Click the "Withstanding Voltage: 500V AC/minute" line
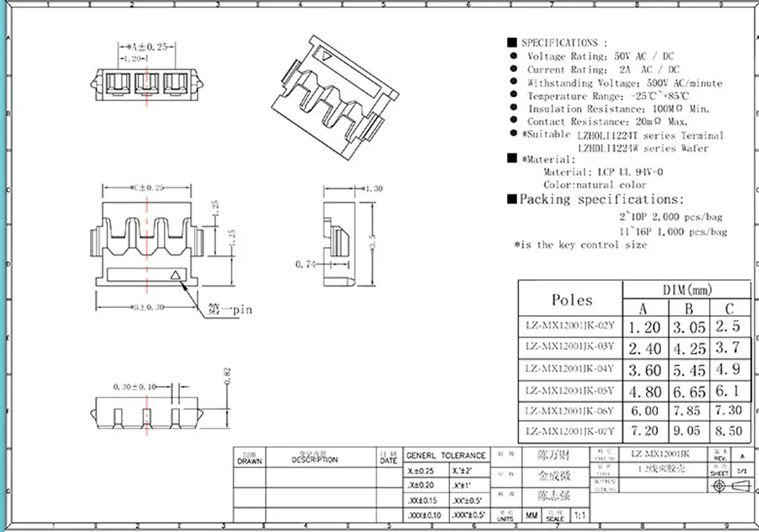This screenshot has width=759, height=532. pyautogui.click(x=625, y=83)
